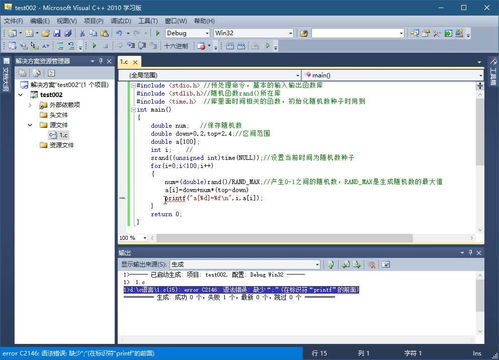Open the Tools (T) menu
The height and width of the screenshot is (360, 499).
[x=148, y=21]
